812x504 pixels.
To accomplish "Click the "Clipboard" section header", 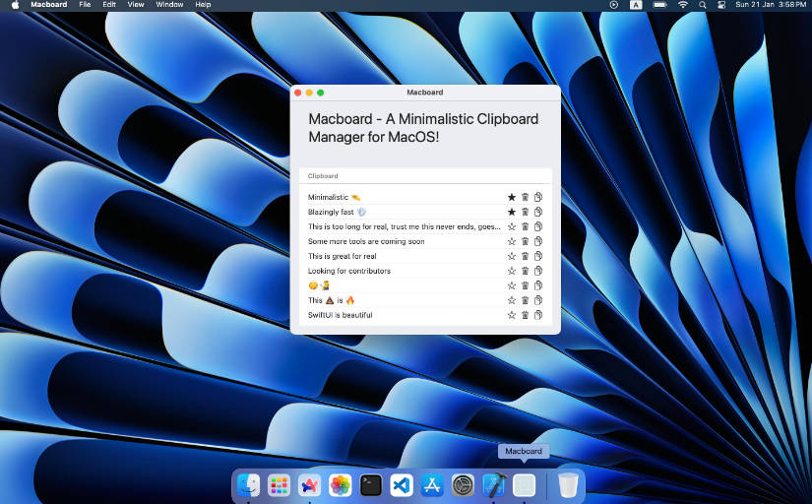I will click(x=323, y=176).
